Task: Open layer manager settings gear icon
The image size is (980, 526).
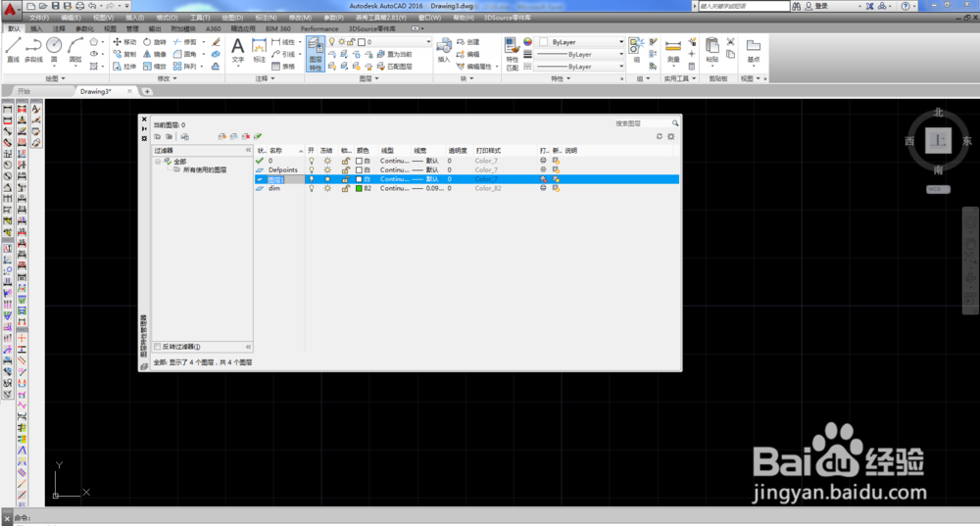Action: [x=670, y=136]
